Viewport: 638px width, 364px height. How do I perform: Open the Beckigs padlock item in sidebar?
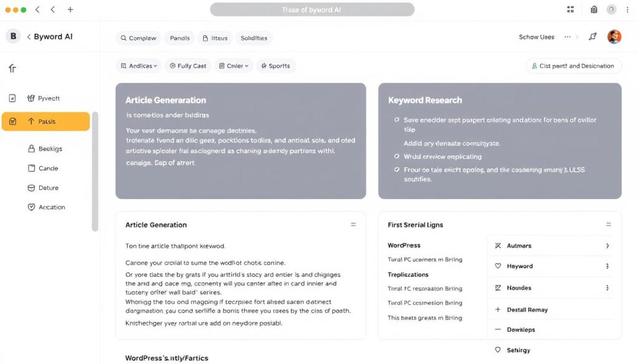click(47, 149)
